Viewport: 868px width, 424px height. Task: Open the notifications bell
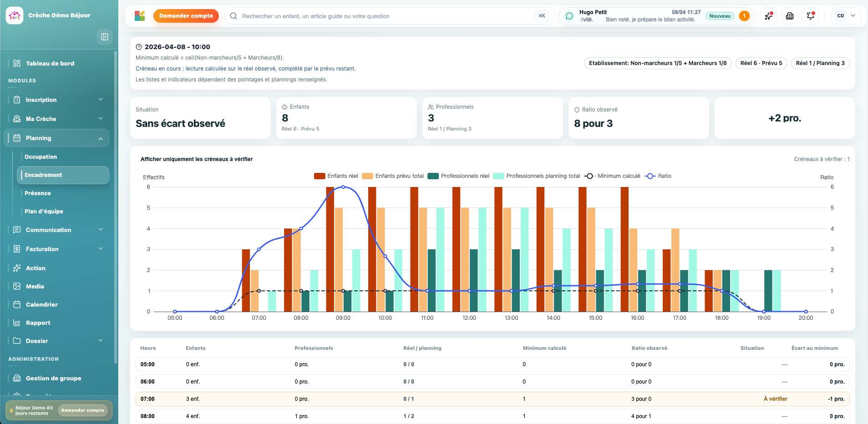[811, 16]
